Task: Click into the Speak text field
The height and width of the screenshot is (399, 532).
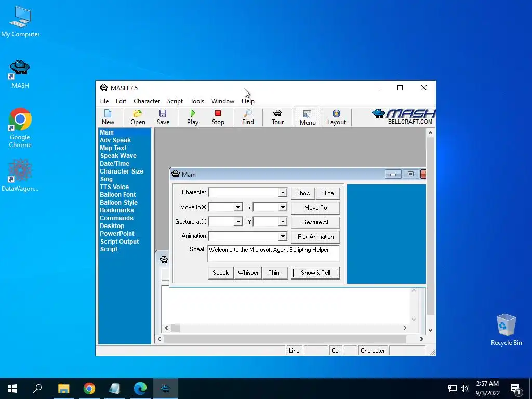Action: [x=273, y=254]
